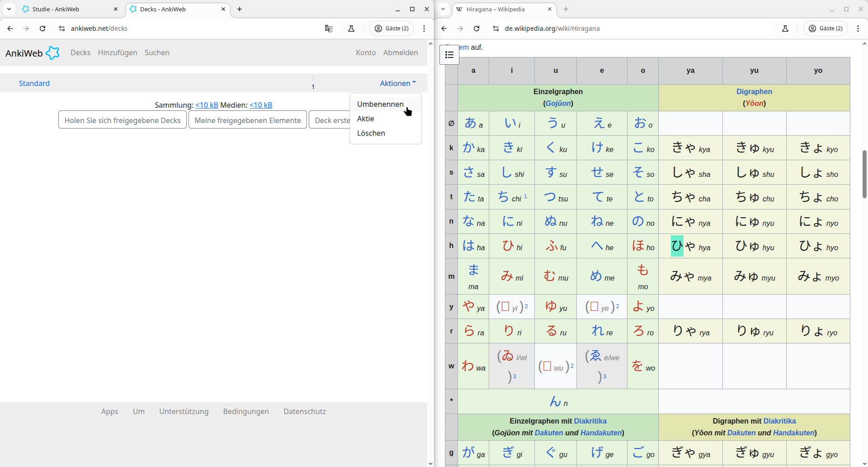Close the Hiragana – Wikipedia tab
This screenshot has width=868, height=467.
tap(550, 9)
